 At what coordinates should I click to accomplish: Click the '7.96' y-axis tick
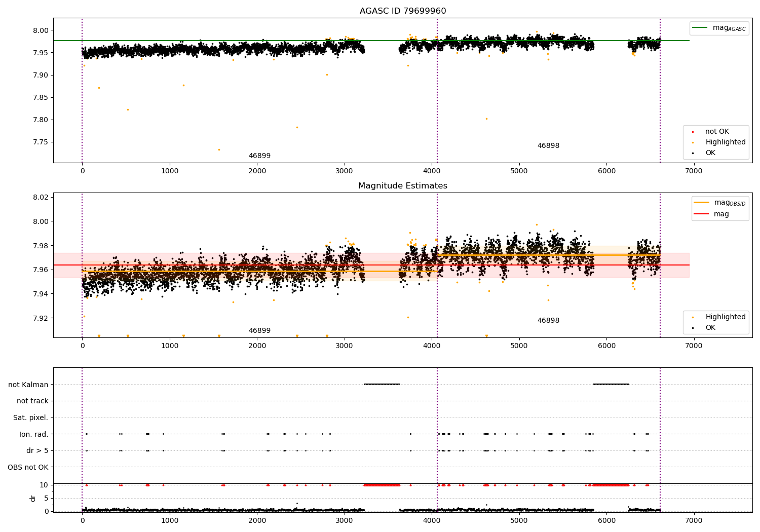pyautogui.click(x=41, y=270)
